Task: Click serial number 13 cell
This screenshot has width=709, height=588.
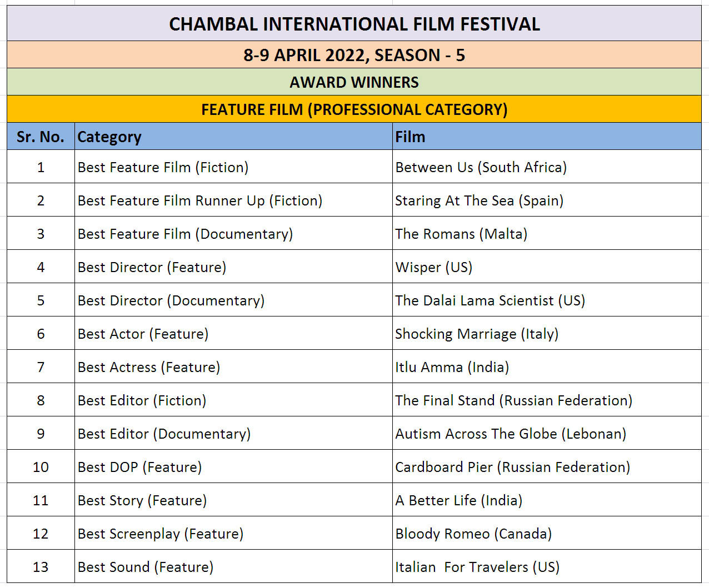Action: point(41,566)
